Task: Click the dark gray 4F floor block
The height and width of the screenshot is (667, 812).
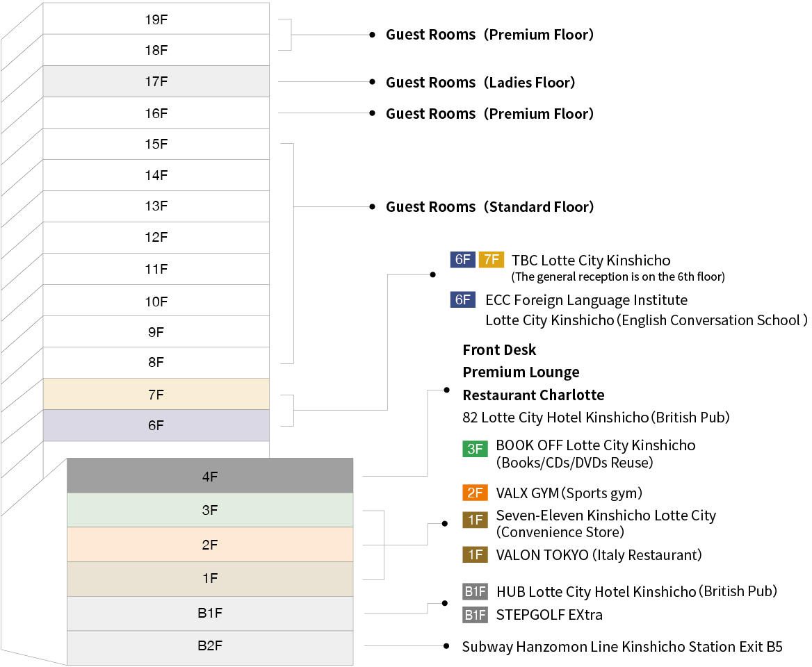Action: pyautogui.click(x=210, y=476)
